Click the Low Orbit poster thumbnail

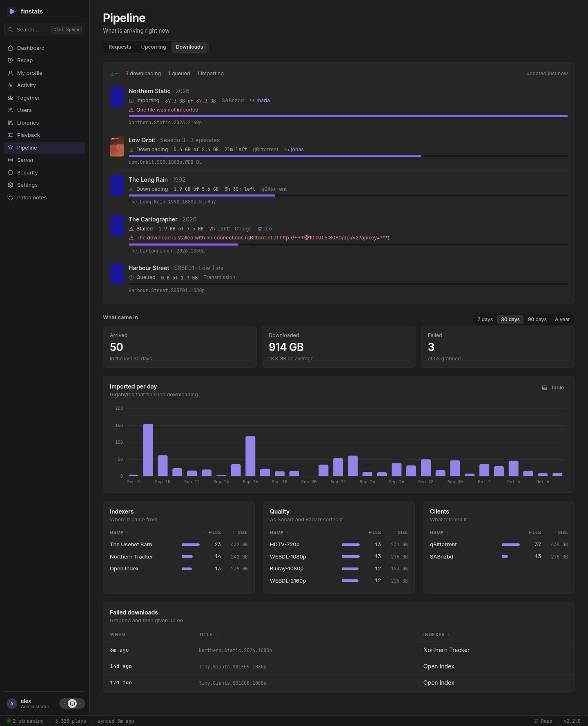[117, 146]
